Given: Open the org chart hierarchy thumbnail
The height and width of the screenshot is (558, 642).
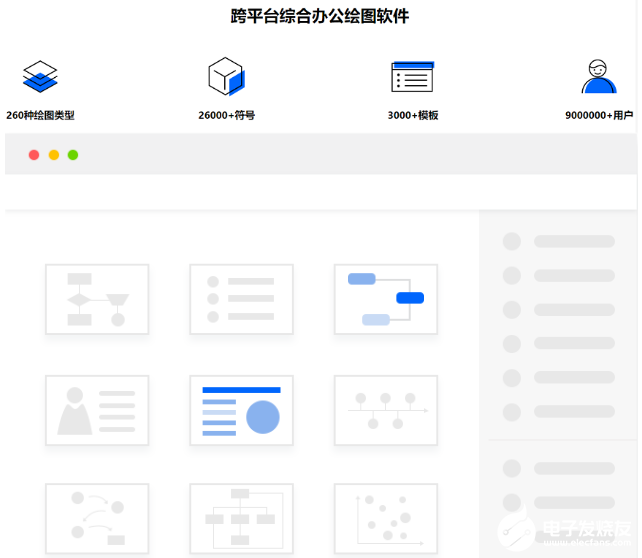Looking at the screenshot, I should [x=241, y=518].
